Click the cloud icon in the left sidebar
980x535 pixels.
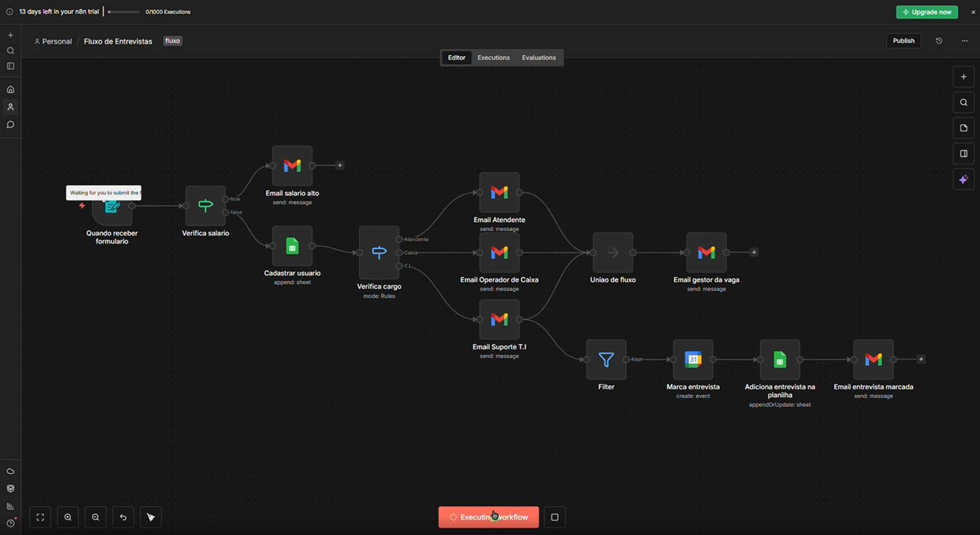point(10,471)
